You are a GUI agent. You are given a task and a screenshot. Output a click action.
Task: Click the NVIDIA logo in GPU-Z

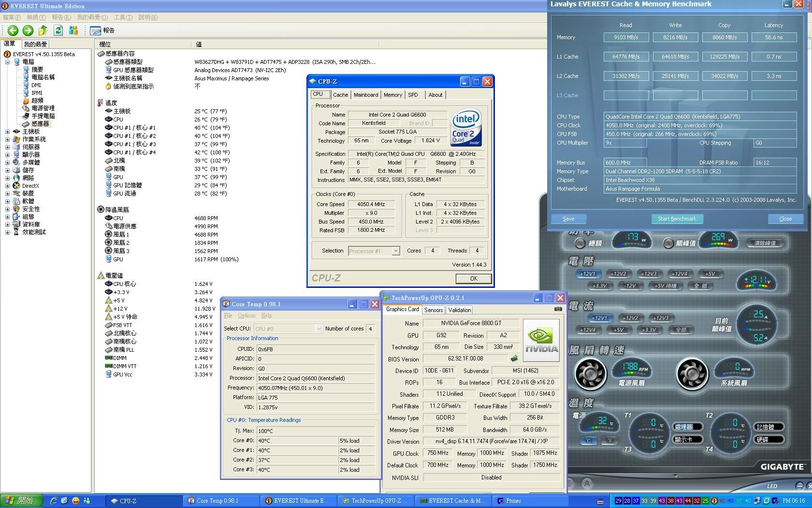pyautogui.click(x=541, y=340)
